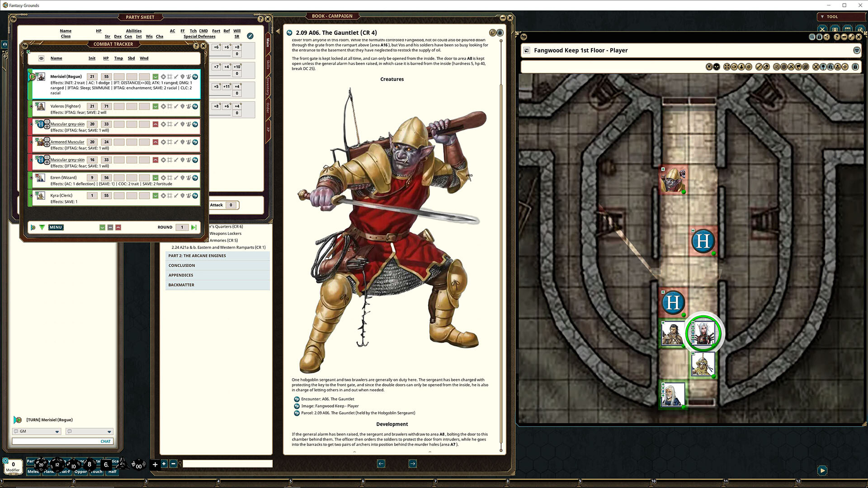This screenshot has height=488, width=868.
Task: Open the GM speaker dropdown above the chat box
Action: click(36, 431)
